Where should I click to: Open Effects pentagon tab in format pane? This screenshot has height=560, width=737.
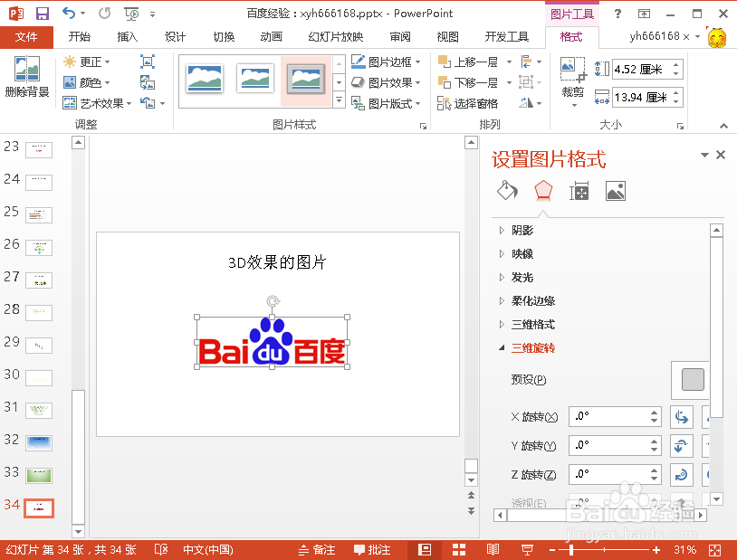(x=543, y=190)
